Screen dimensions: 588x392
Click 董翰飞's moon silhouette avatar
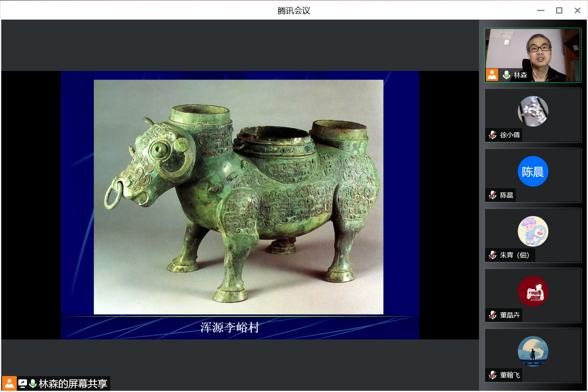533,351
